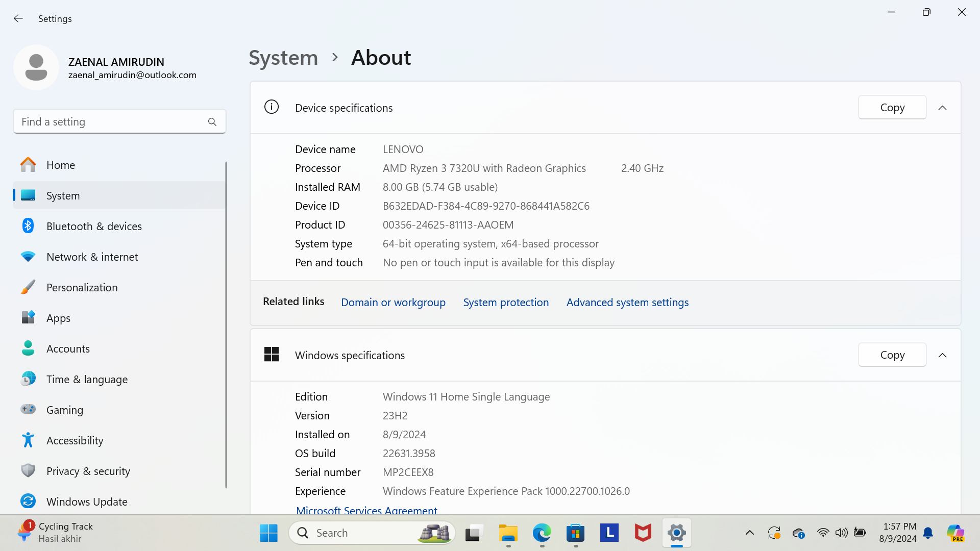
Task: Click the volume speaker icon in tray
Action: [x=841, y=533]
